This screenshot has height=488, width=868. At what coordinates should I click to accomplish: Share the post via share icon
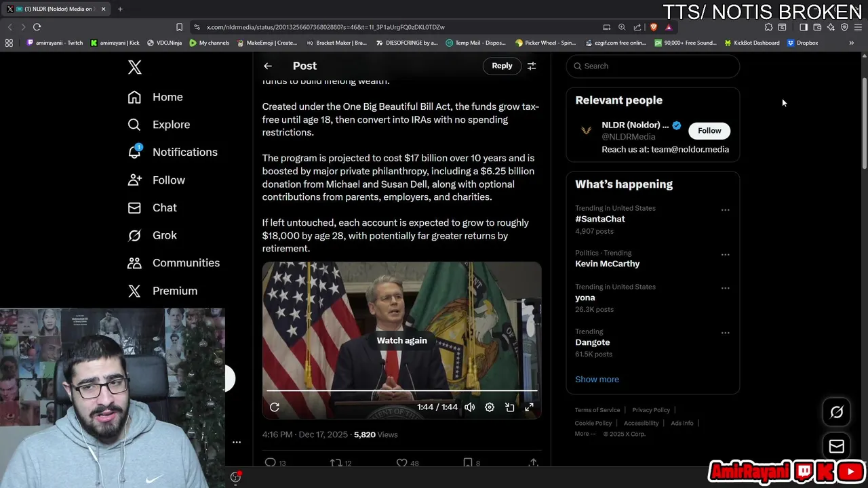point(533,463)
